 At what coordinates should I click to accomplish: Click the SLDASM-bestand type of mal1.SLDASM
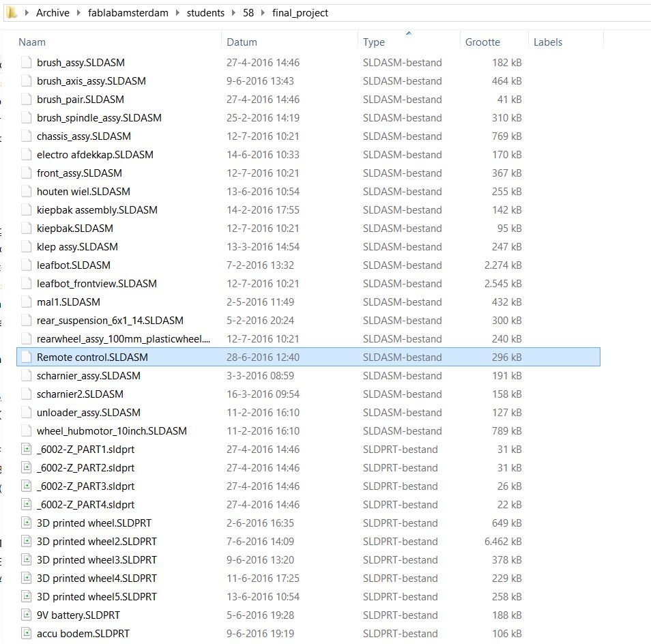pos(403,302)
